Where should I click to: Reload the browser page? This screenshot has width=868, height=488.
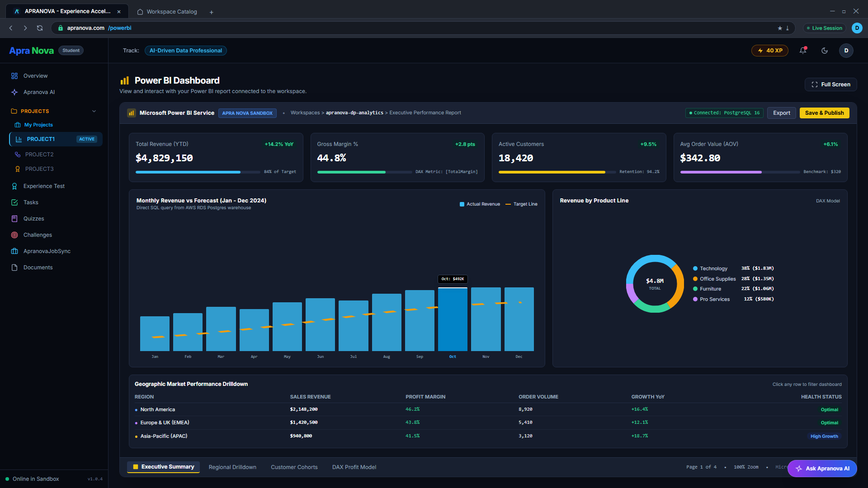click(x=40, y=28)
